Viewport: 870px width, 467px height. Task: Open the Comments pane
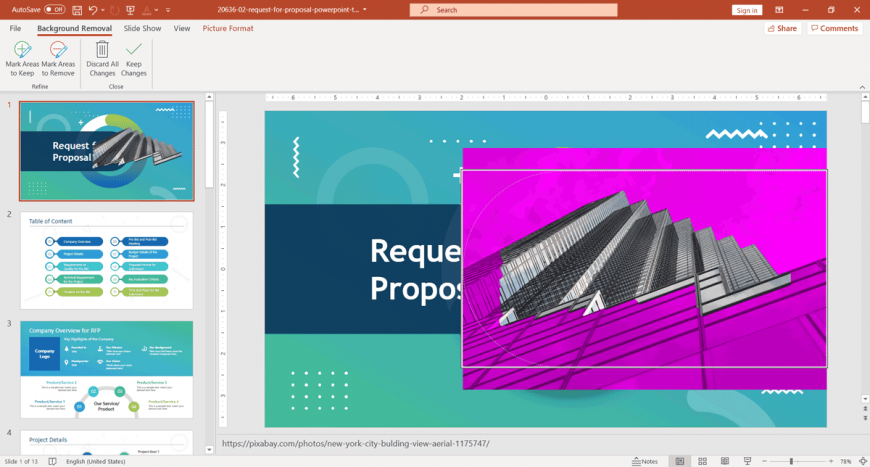click(834, 28)
